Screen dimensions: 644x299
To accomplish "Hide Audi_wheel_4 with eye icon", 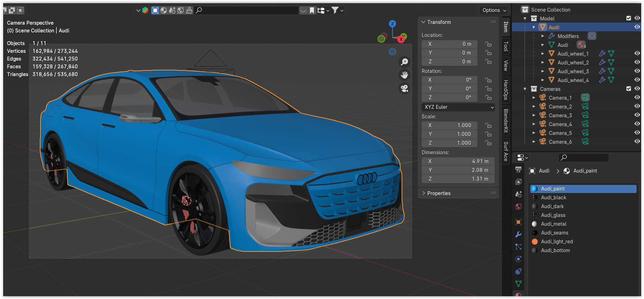I will coord(637,80).
